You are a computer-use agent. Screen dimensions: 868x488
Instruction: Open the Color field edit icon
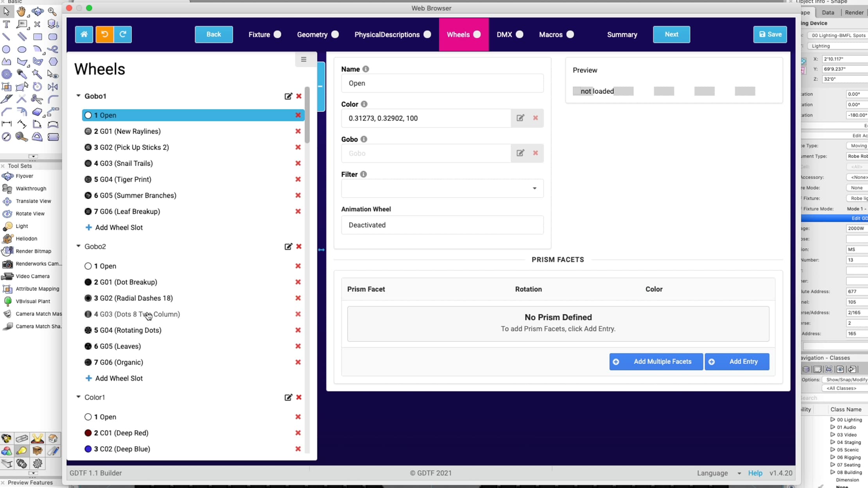pos(520,118)
